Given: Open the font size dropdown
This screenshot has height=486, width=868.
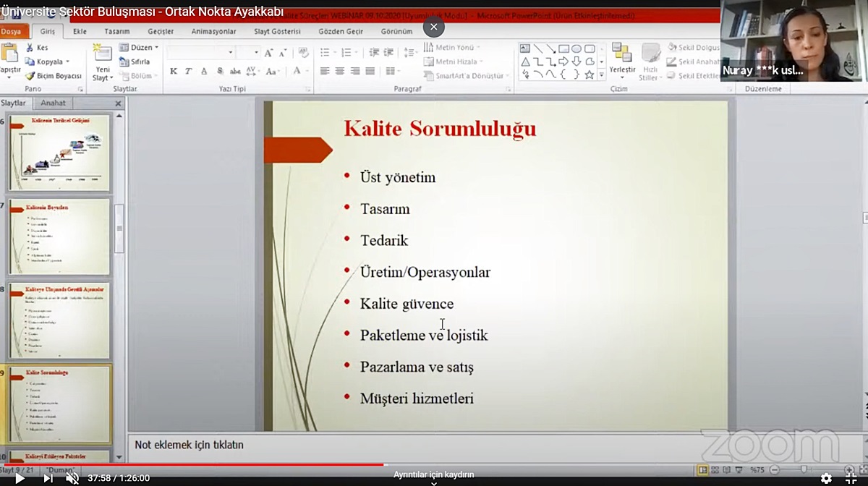Looking at the screenshot, I should click(x=256, y=52).
